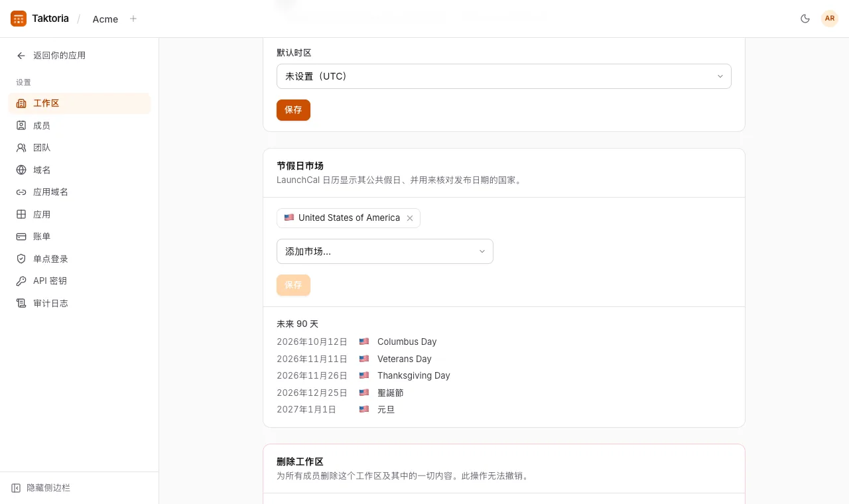This screenshot has width=849, height=504.
Task: Click the 节假日市场 section heading
Action: [300, 166]
